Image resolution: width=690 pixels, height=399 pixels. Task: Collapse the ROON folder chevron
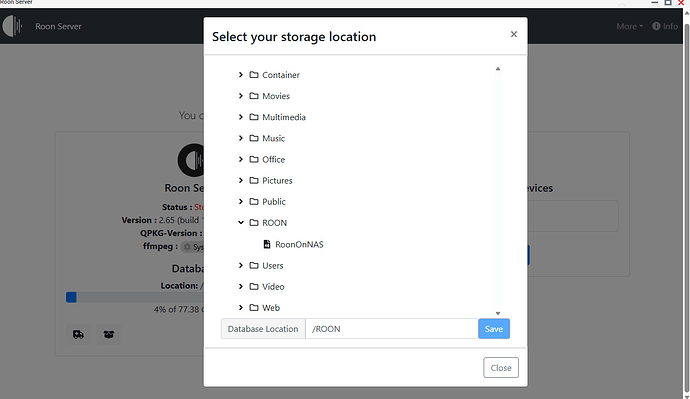[x=241, y=223]
